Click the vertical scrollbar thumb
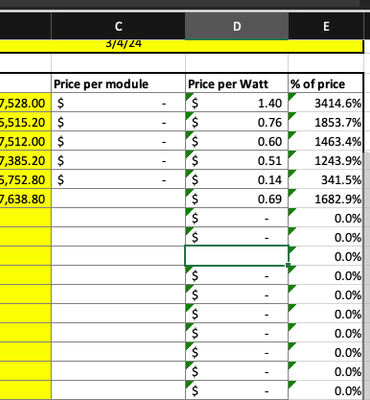Image resolution: width=370 pixels, height=400 pixels. pyautogui.click(x=366, y=277)
